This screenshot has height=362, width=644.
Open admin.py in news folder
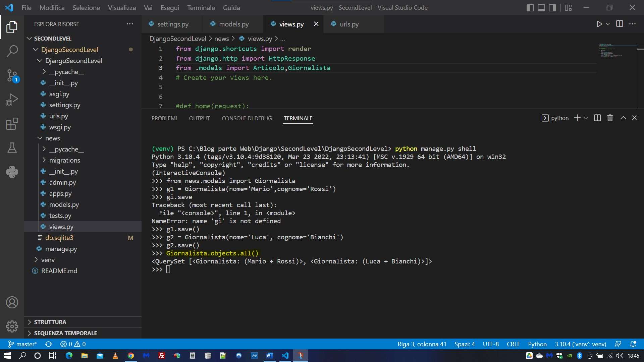(x=62, y=182)
